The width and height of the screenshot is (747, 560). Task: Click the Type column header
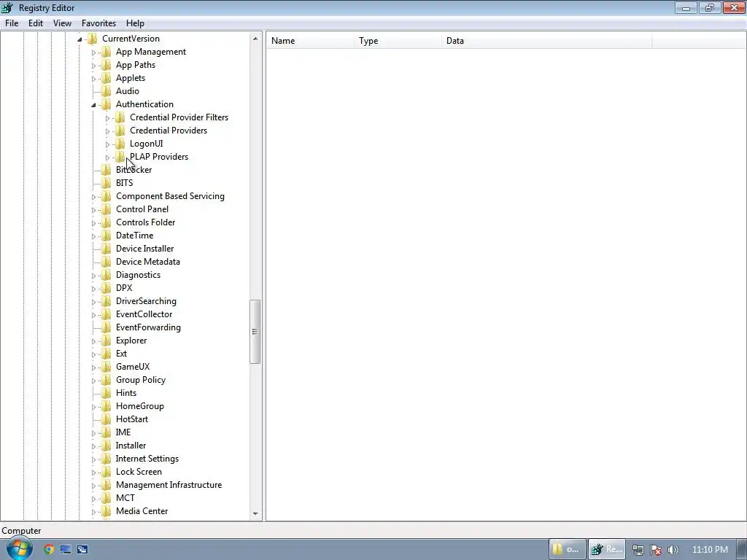pyautogui.click(x=398, y=41)
